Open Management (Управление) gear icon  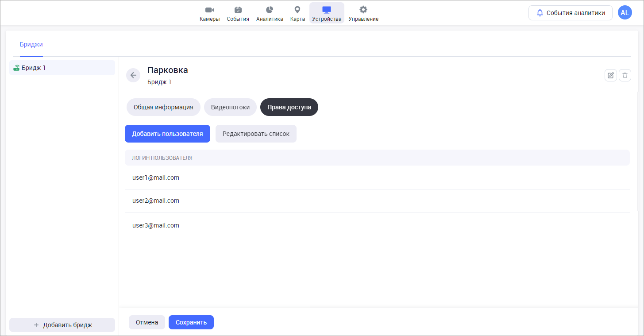click(x=363, y=10)
